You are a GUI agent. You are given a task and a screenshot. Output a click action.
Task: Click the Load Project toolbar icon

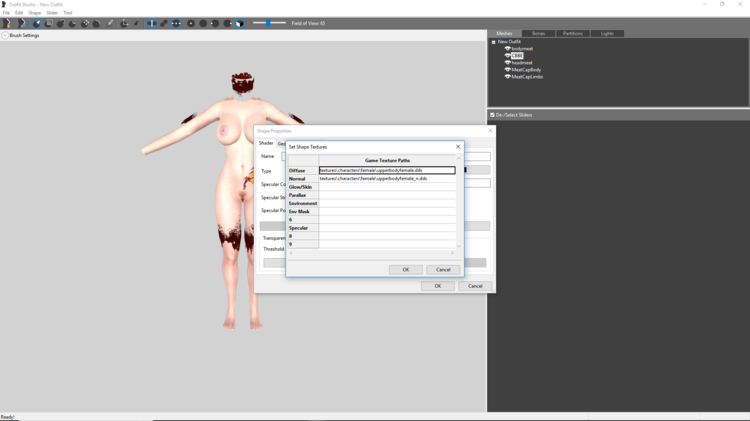(x=21, y=23)
